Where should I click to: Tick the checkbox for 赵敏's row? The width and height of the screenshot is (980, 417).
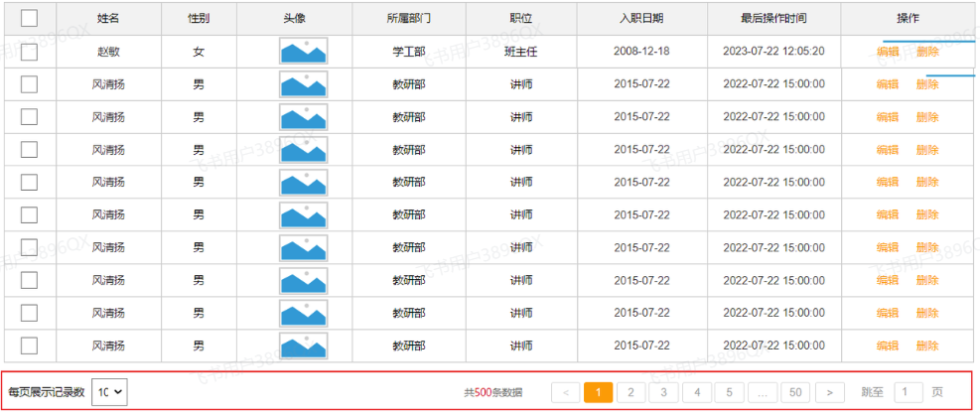pos(30,52)
